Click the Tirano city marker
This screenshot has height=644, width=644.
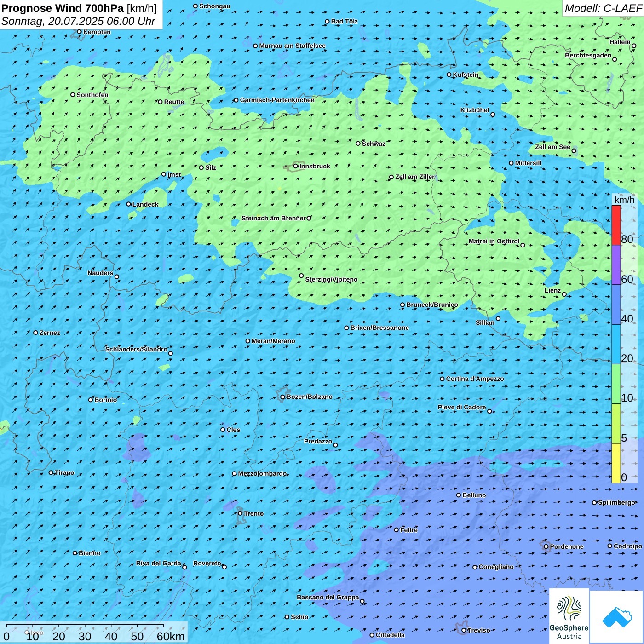pos(51,472)
